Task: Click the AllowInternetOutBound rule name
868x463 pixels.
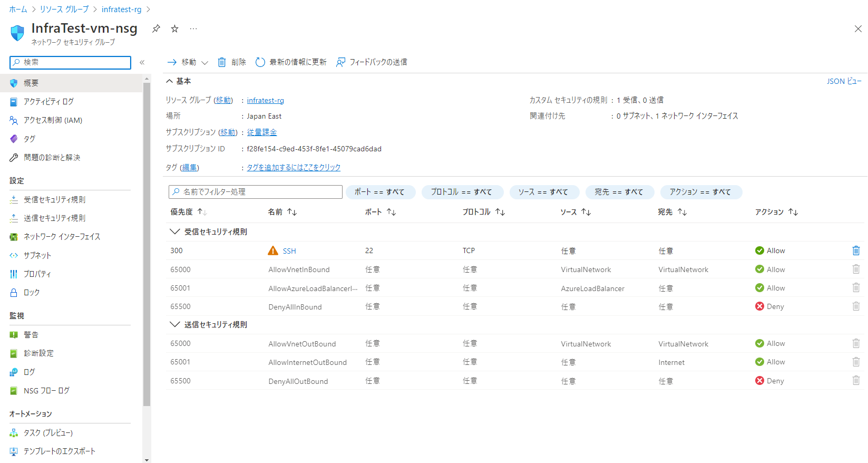Action: [x=308, y=362]
